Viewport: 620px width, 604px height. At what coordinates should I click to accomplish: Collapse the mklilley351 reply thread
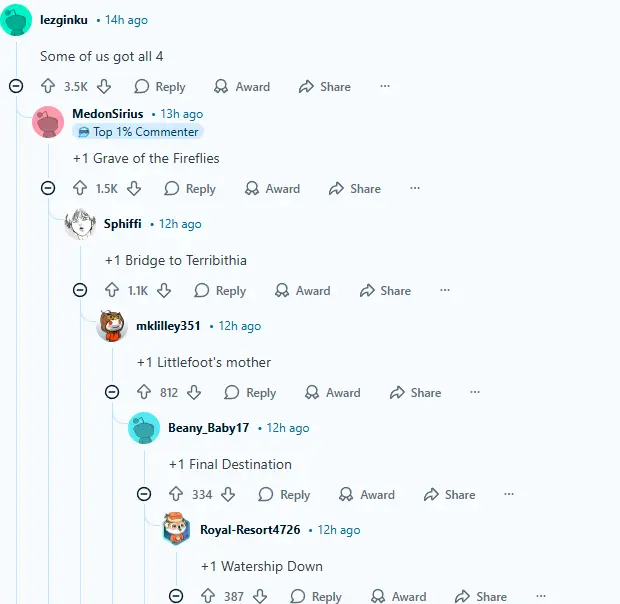coord(112,392)
